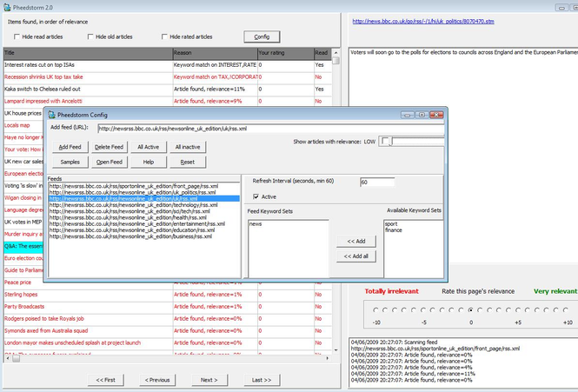Enable Hide read articles checkbox
Image resolution: width=578 pixels, height=392 pixels.
click(x=17, y=37)
